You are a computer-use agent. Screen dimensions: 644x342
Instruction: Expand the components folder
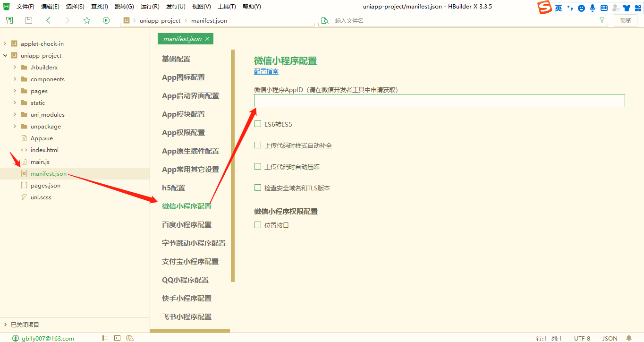point(15,79)
